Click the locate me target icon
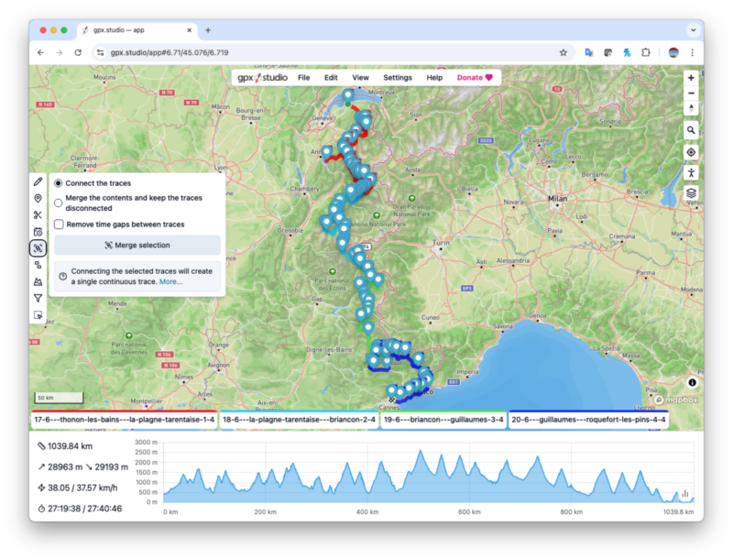Screen dimensions: 733x560 pos(691,152)
